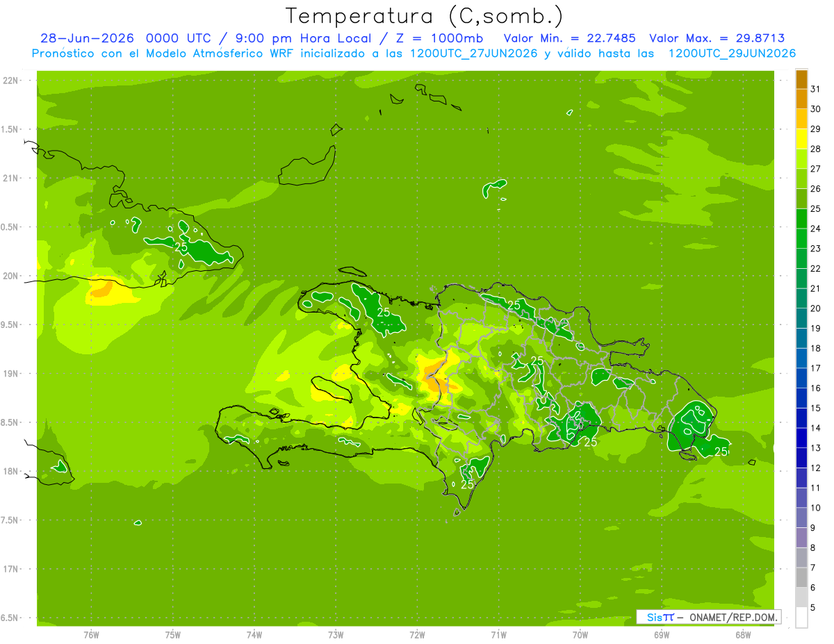
Task: Pick the lime swatch between 27 and 28
Action: coord(801,159)
